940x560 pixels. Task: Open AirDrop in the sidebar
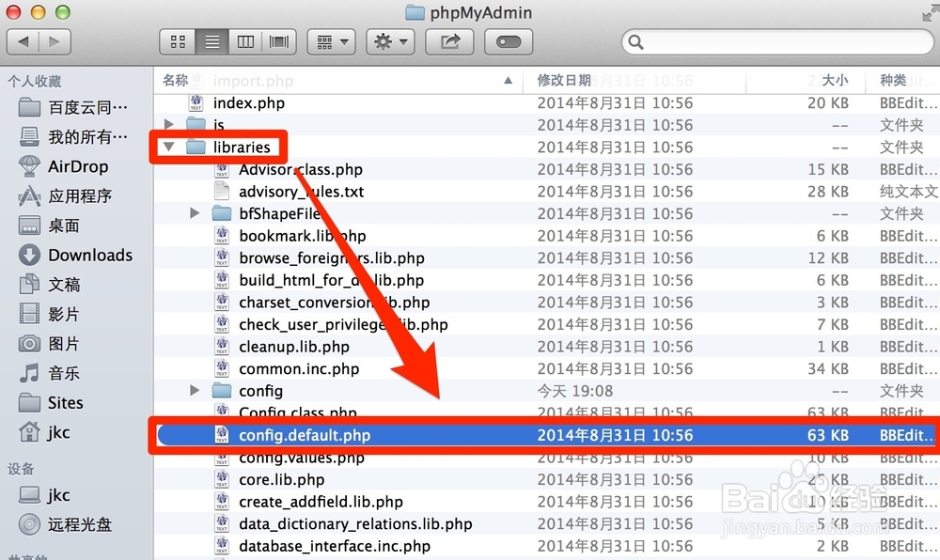pos(64,166)
